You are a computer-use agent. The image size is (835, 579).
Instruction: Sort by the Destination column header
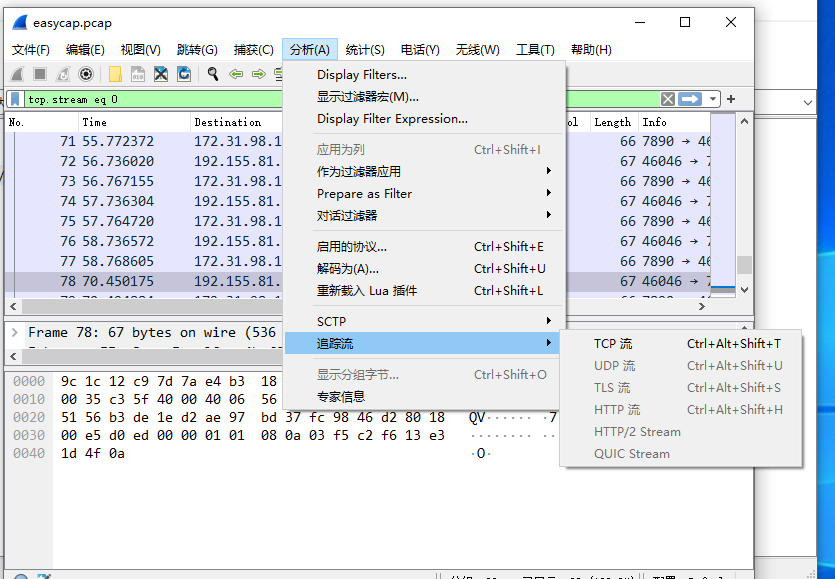point(236,122)
